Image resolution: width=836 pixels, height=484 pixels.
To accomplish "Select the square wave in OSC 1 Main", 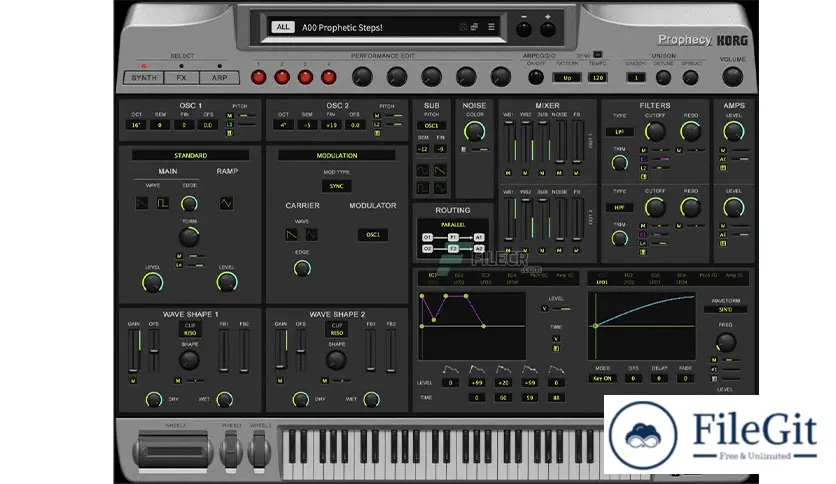I will coord(163,203).
